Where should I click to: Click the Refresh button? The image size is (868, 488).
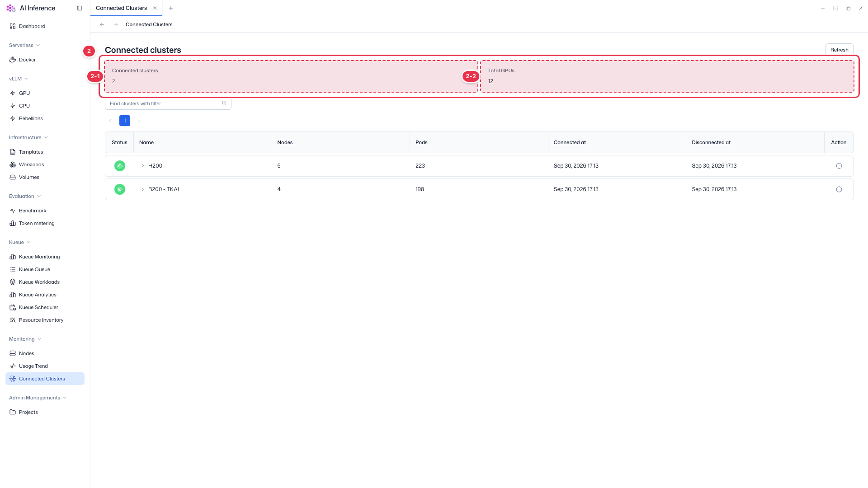(839, 50)
